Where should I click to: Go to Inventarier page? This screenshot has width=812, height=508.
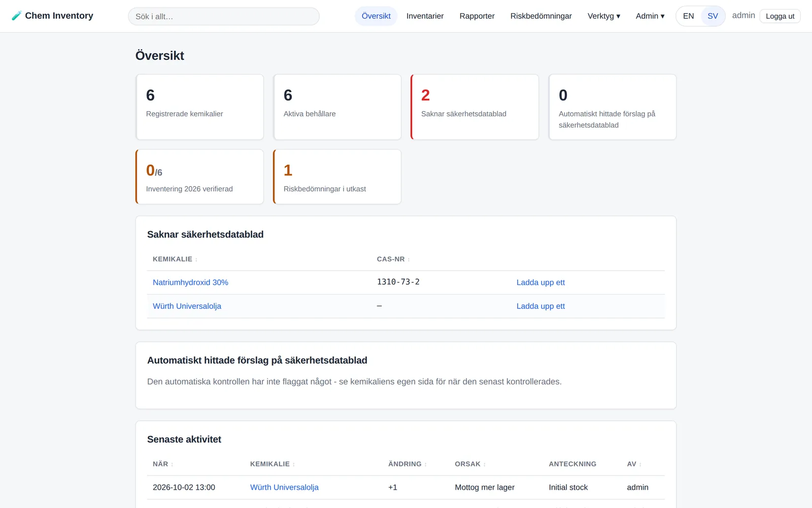tap(425, 16)
